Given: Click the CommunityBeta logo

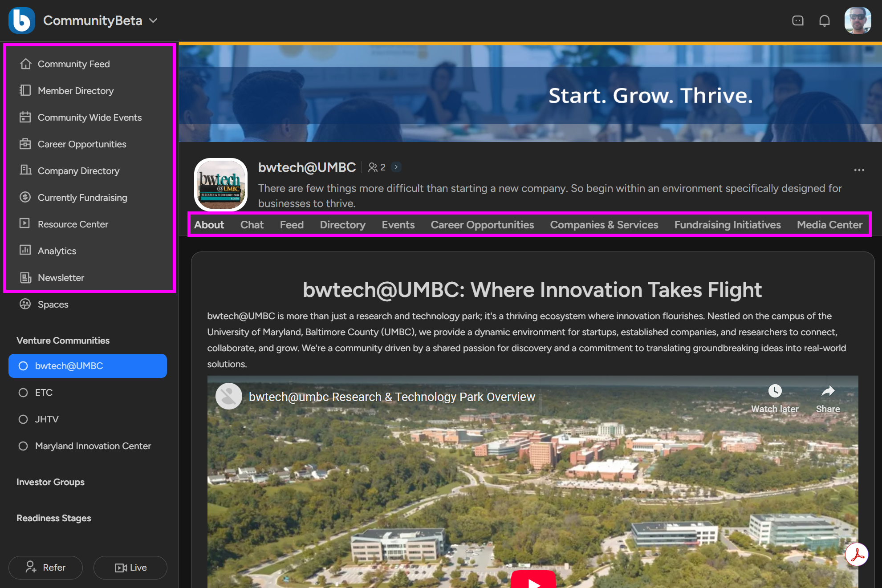Looking at the screenshot, I should 21,20.
